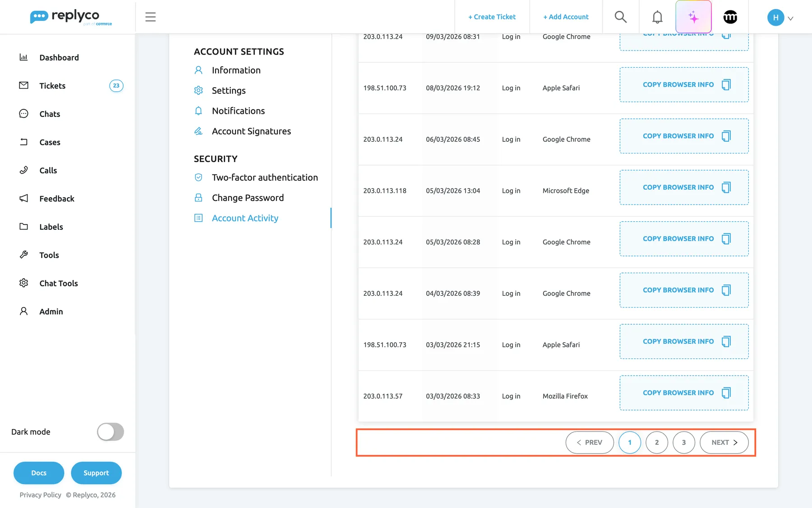Launch the AI sparkle assistant icon
This screenshot has width=812, height=508.
click(693, 17)
